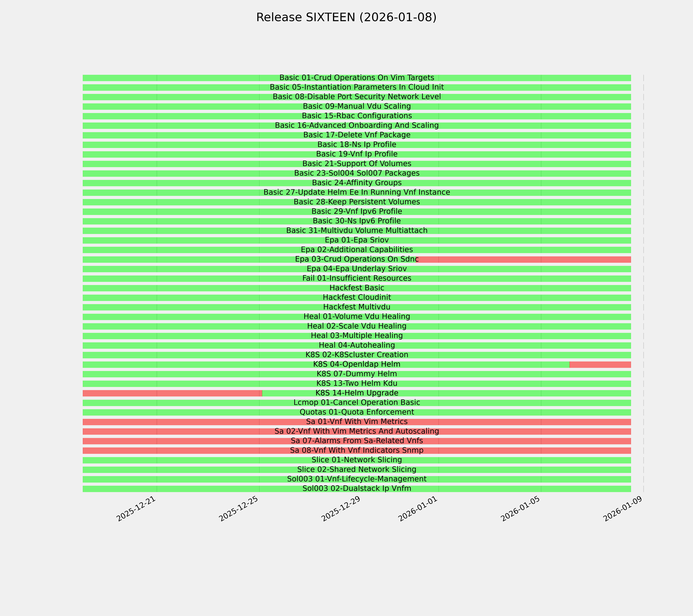Select the Quotas 01-Quota Enforcement bar
The width and height of the screenshot is (693, 616).
pyautogui.click(x=357, y=412)
